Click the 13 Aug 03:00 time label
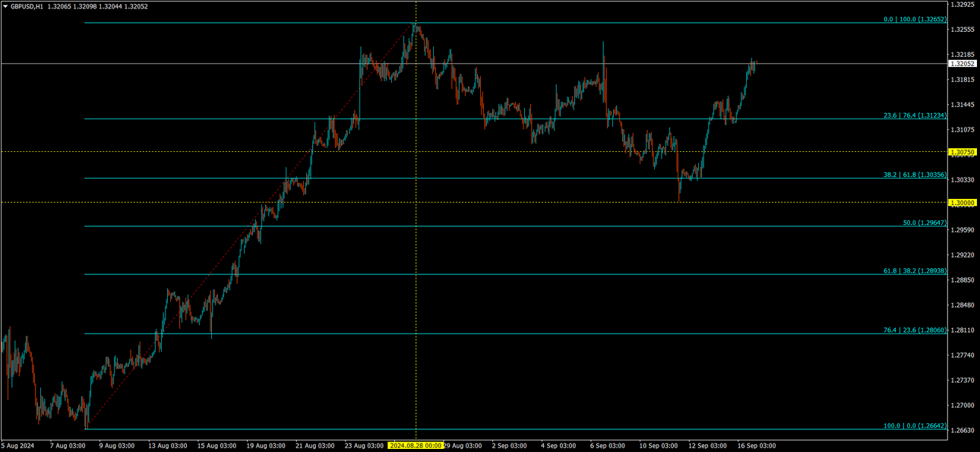The image size is (980, 452). 167,446
